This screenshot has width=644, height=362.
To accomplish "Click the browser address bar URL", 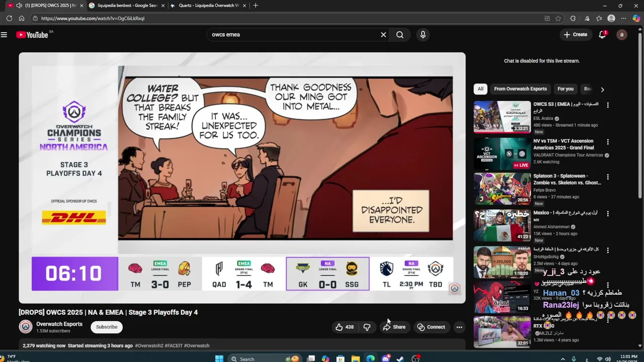I will pyautogui.click(x=93, y=19).
